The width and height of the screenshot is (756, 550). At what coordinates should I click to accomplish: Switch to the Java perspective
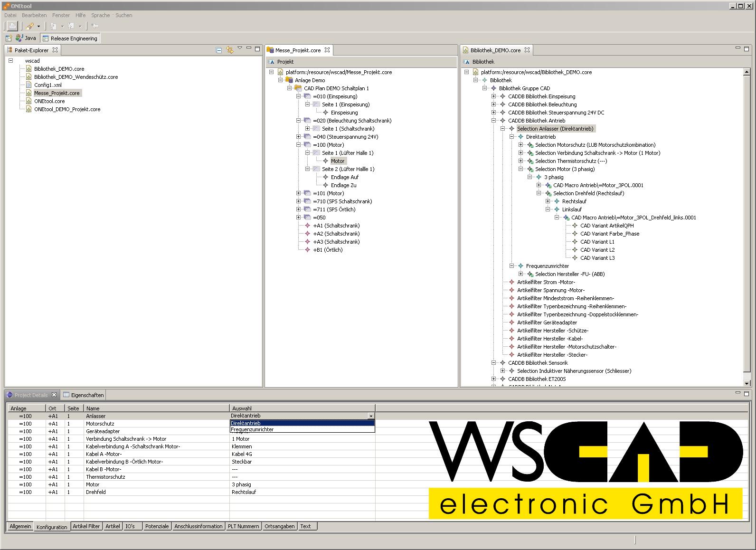coord(26,38)
